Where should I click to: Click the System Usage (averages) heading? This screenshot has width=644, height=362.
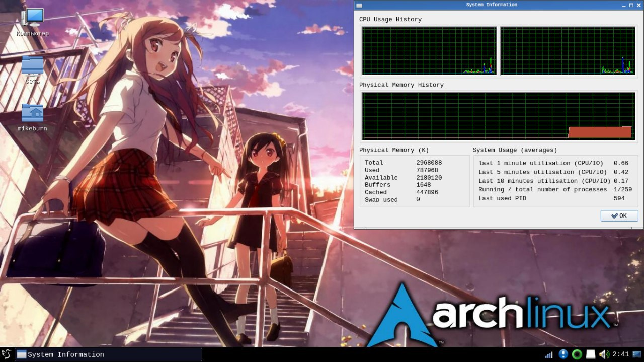pos(515,150)
